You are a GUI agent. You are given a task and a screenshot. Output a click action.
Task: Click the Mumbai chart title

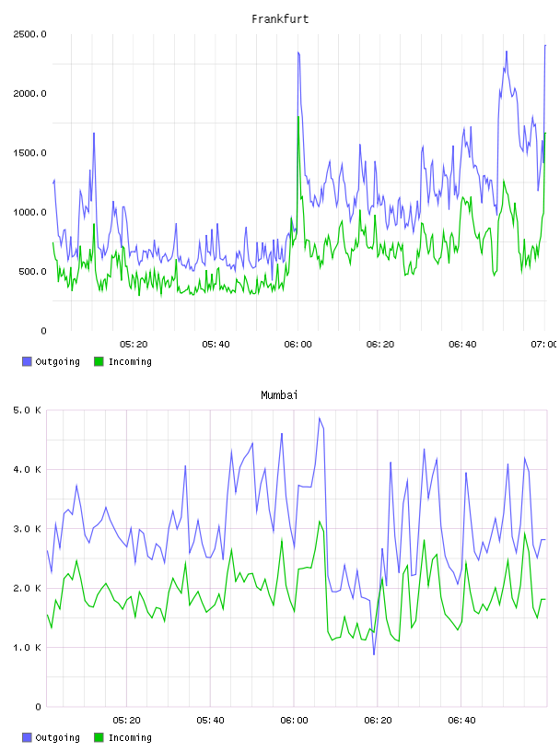click(x=279, y=395)
